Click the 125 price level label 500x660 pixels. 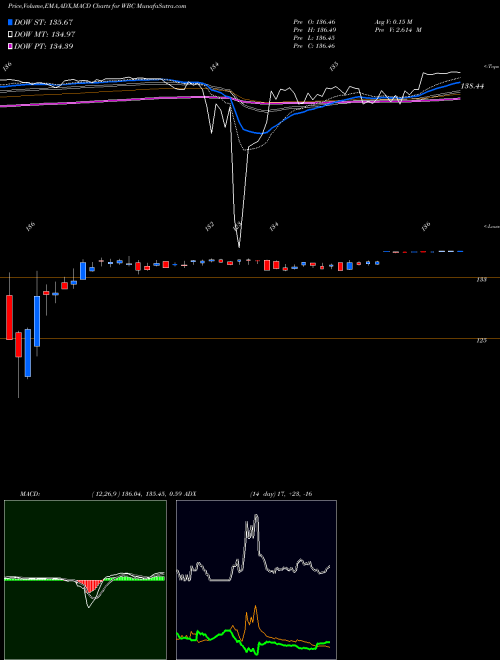tap(482, 341)
